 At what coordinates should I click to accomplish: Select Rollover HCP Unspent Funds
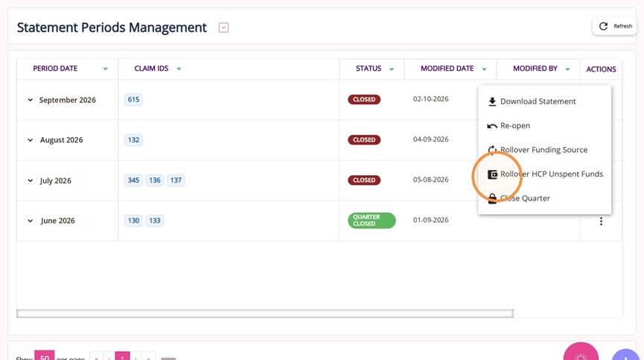pyautogui.click(x=544, y=174)
